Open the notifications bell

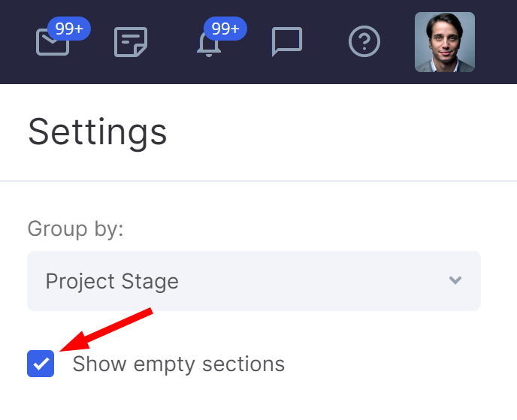click(208, 45)
